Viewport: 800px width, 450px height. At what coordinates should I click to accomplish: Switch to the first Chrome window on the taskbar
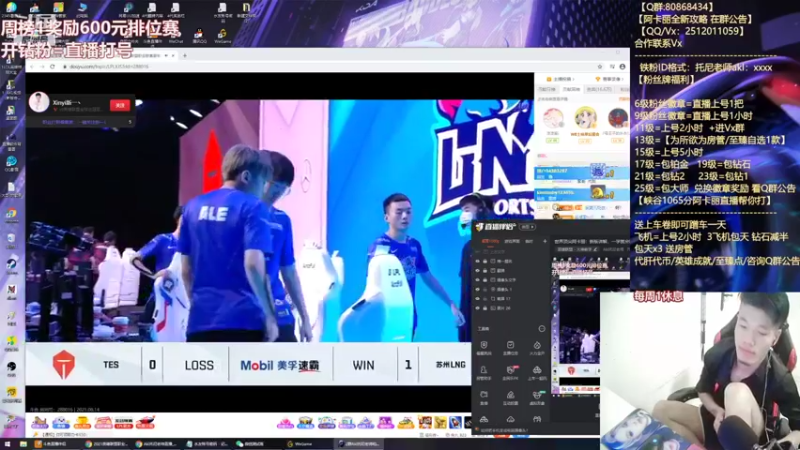pyautogui.click(x=106, y=444)
